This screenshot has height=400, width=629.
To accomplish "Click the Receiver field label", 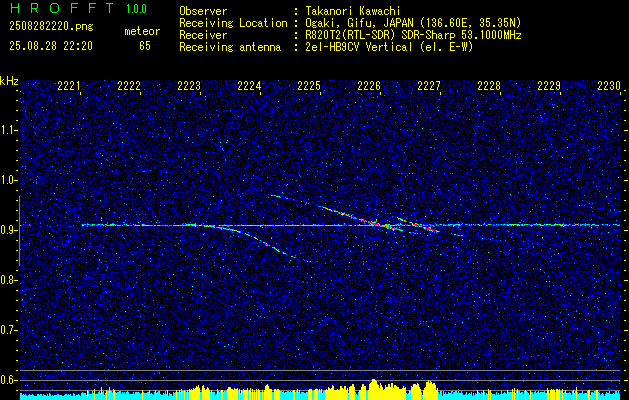I will coord(203,35).
